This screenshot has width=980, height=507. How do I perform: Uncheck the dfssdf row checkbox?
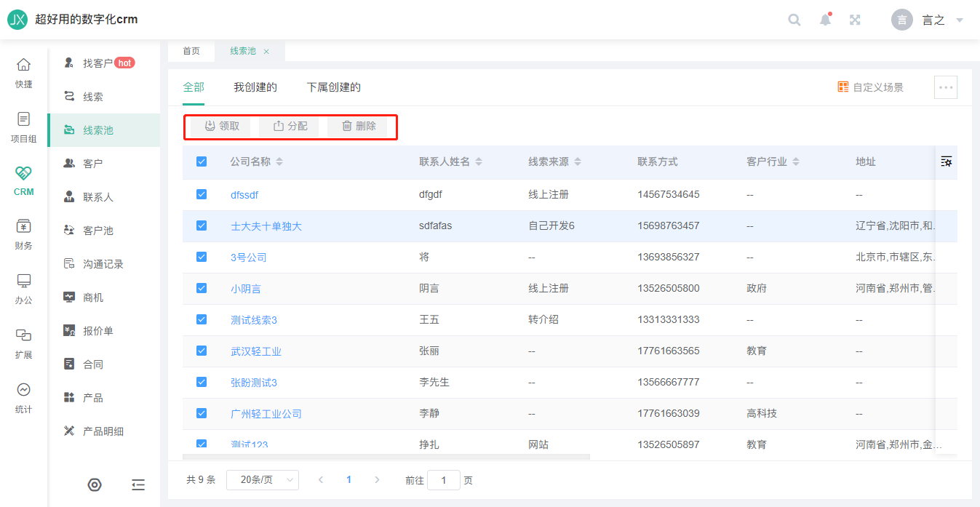coord(202,194)
